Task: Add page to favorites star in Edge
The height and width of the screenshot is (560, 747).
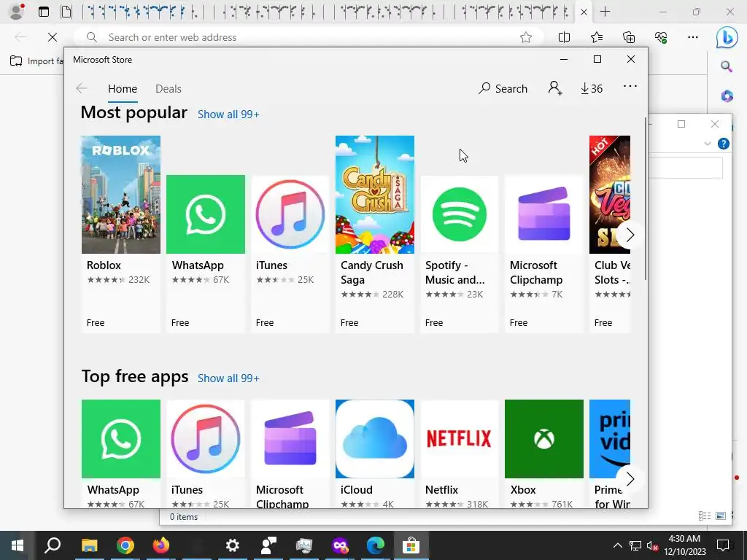Action: (x=525, y=37)
